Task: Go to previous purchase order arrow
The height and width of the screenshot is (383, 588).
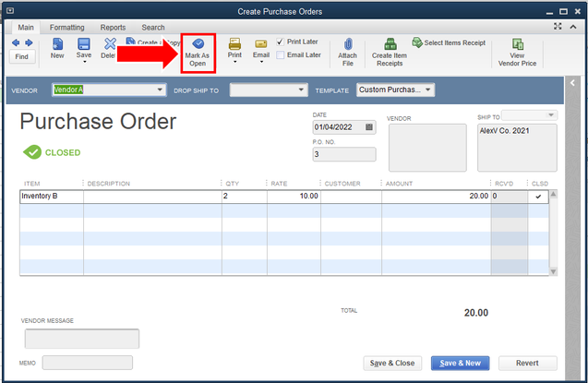Action: click(16, 42)
